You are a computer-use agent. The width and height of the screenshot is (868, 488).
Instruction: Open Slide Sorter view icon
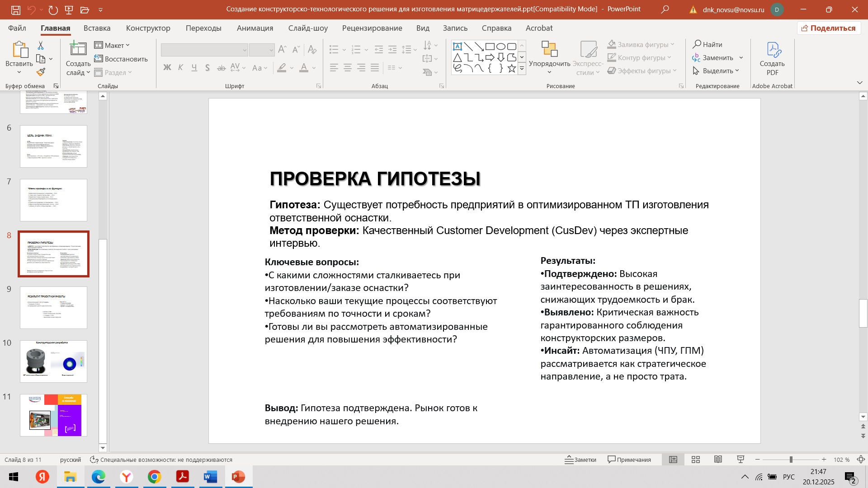pos(696,460)
